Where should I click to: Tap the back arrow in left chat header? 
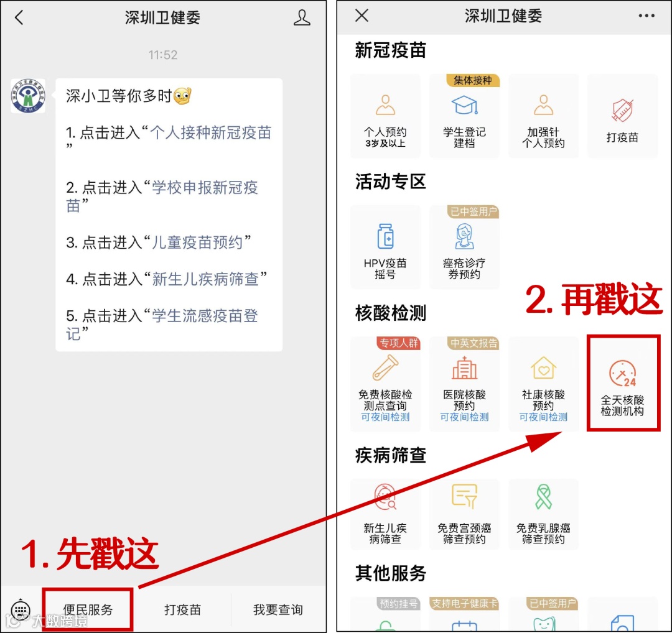[x=19, y=17]
